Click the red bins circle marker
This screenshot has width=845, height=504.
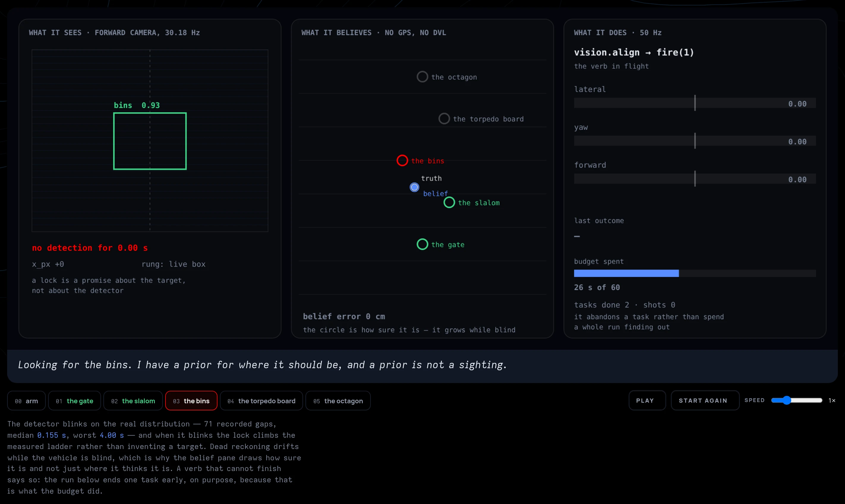402,161
